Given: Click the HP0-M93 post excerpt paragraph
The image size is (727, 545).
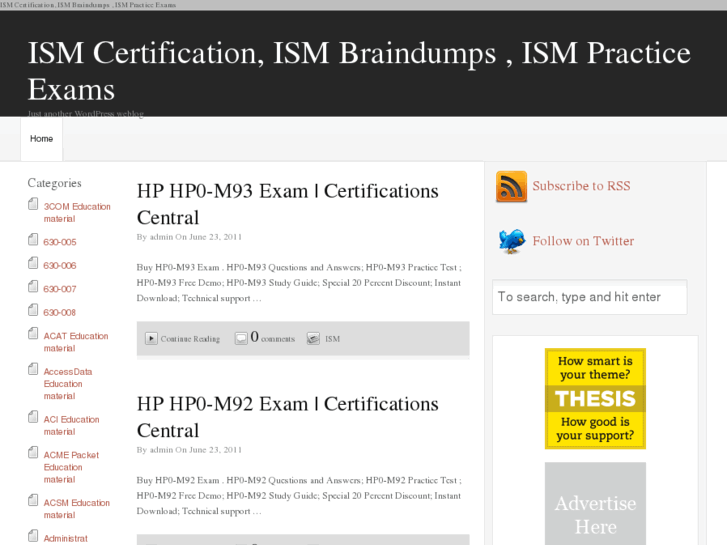Looking at the screenshot, I should coord(299,283).
